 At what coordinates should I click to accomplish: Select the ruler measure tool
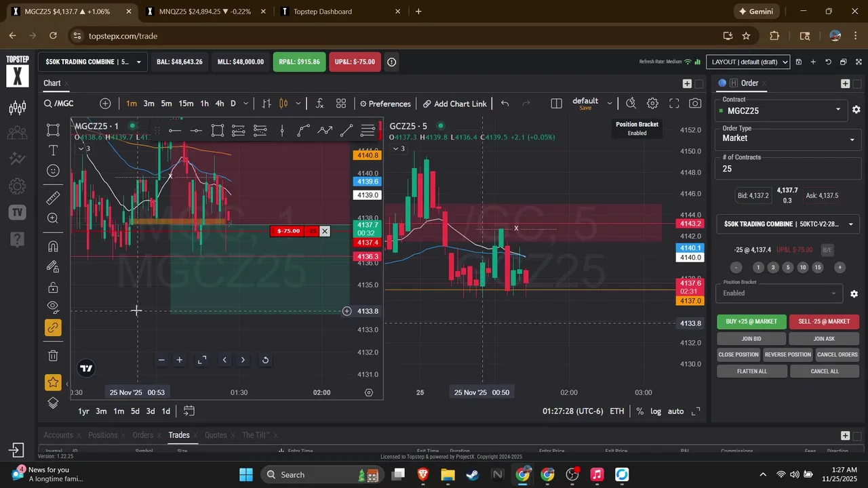[53, 198]
